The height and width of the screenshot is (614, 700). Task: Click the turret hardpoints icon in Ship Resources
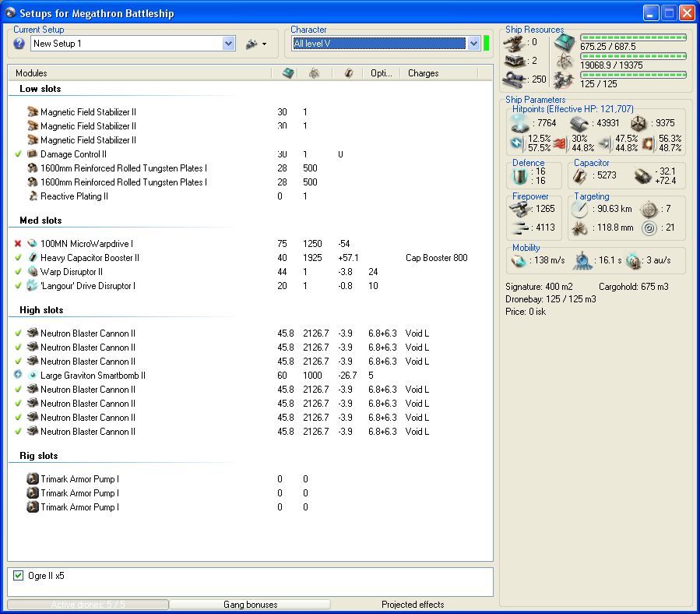coord(513,43)
